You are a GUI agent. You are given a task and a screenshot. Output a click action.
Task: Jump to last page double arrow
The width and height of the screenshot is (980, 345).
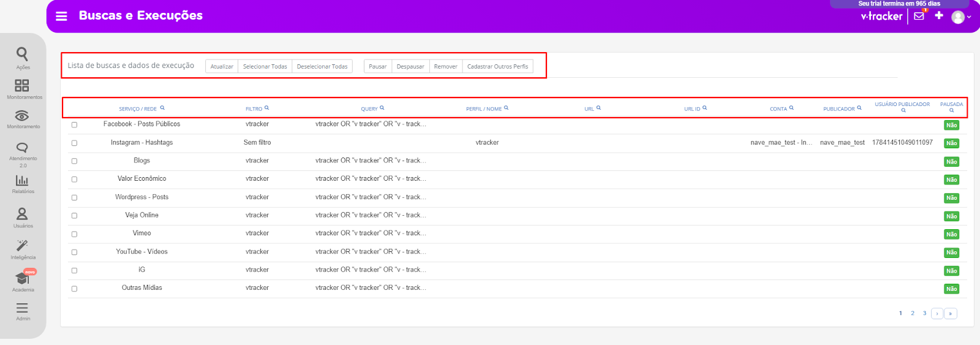pyautogui.click(x=951, y=313)
